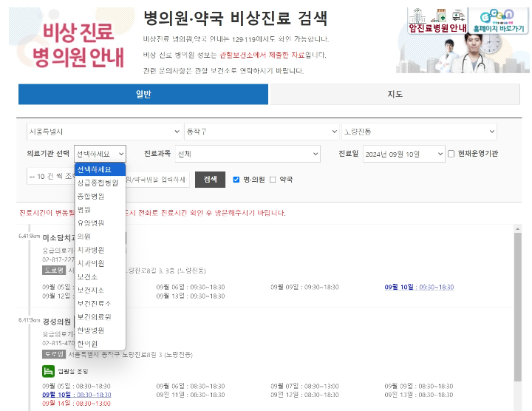Select 선택하세요 in the open list
The width and height of the screenshot is (532, 411).
click(100, 169)
